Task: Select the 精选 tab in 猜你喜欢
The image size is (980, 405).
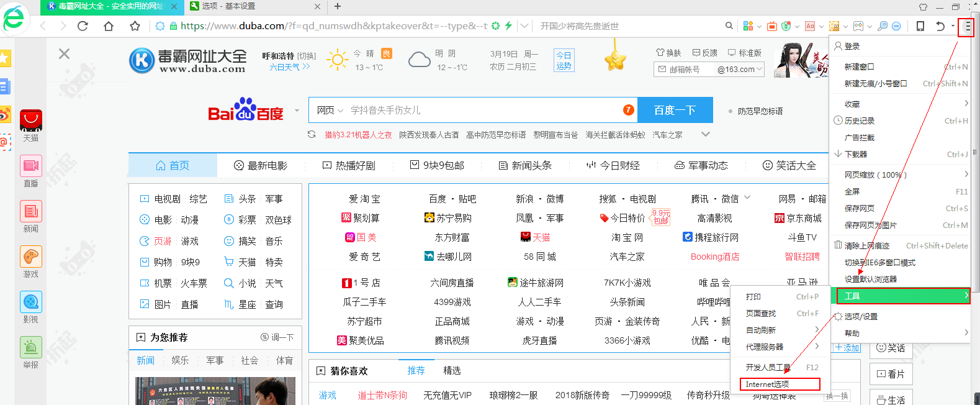Action: pyautogui.click(x=452, y=370)
